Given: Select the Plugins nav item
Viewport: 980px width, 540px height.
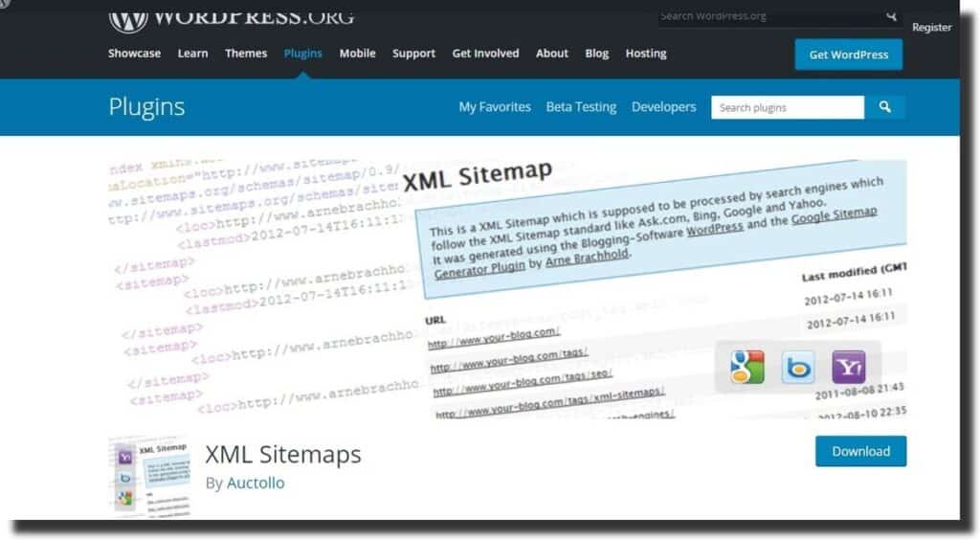Looking at the screenshot, I should pos(302,54).
